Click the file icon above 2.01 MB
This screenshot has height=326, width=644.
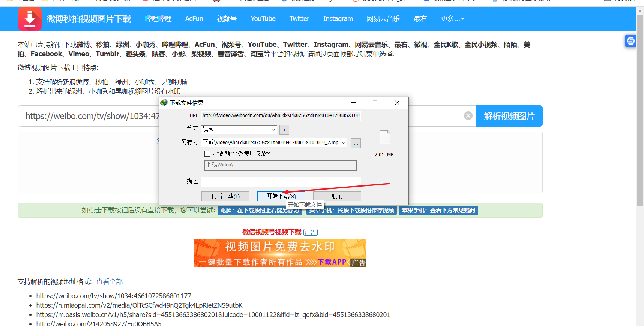click(385, 137)
